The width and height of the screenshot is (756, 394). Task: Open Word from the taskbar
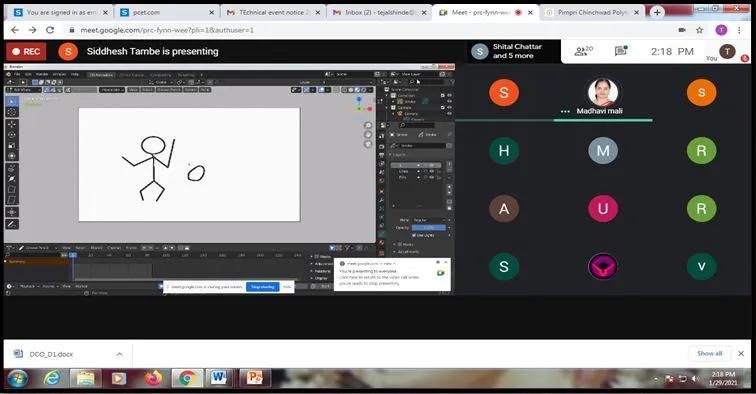218,378
